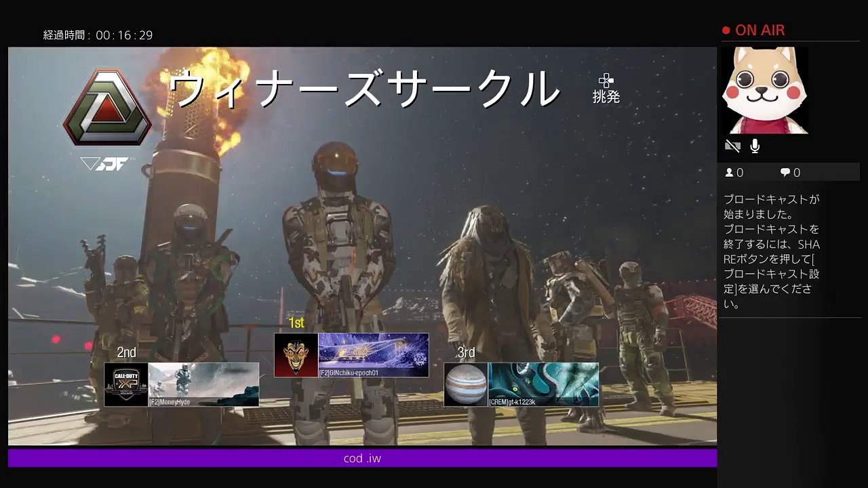Image resolution: width=868 pixels, height=488 pixels.
Task: Click the red ON AIR indicator
Action: point(753,30)
